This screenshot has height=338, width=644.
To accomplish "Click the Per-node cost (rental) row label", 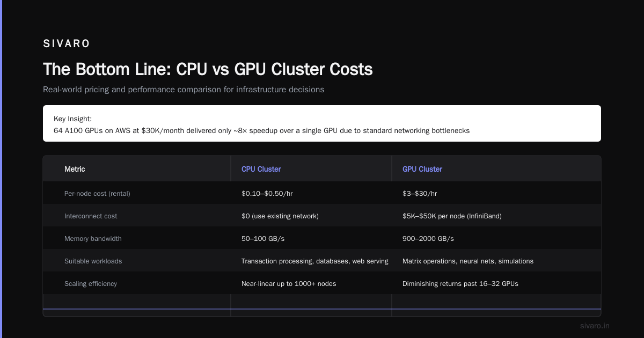I will point(97,193).
